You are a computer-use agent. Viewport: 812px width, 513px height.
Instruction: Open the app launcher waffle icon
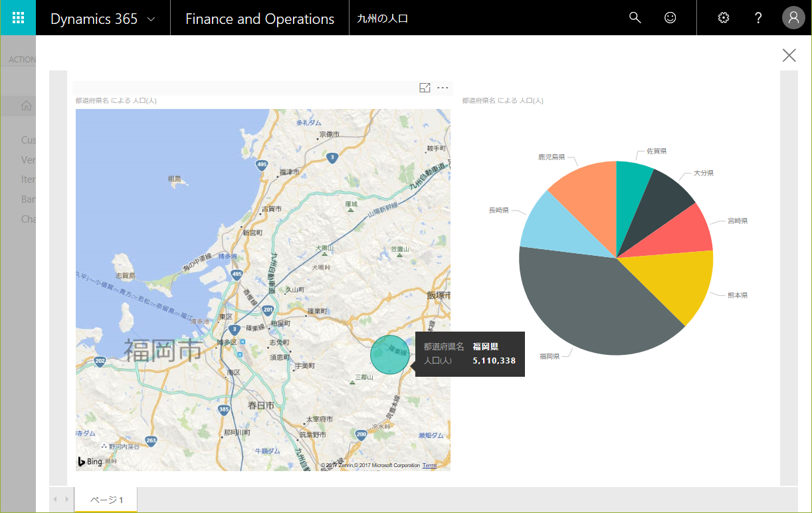[x=18, y=18]
